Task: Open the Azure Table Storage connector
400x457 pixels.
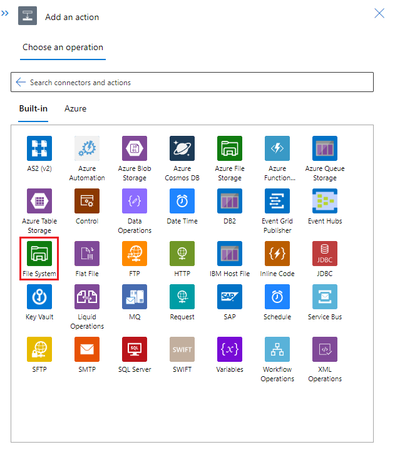Action: pyautogui.click(x=39, y=201)
